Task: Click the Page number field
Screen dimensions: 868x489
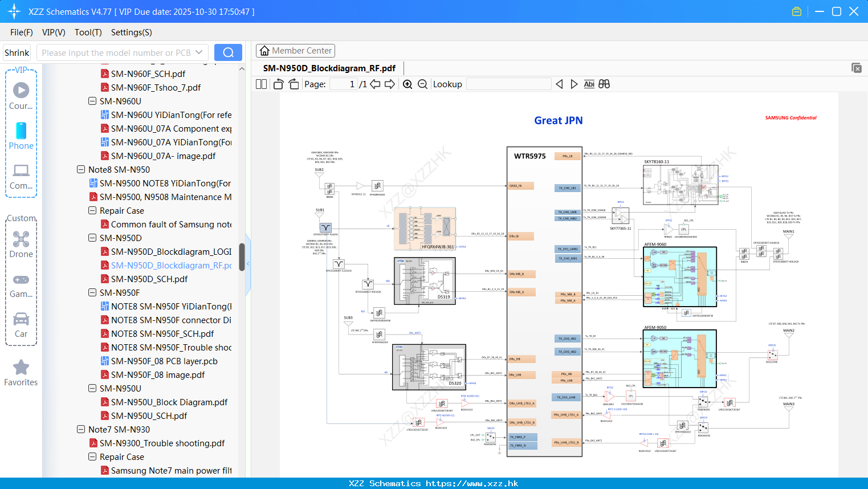Action: tap(344, 84)
